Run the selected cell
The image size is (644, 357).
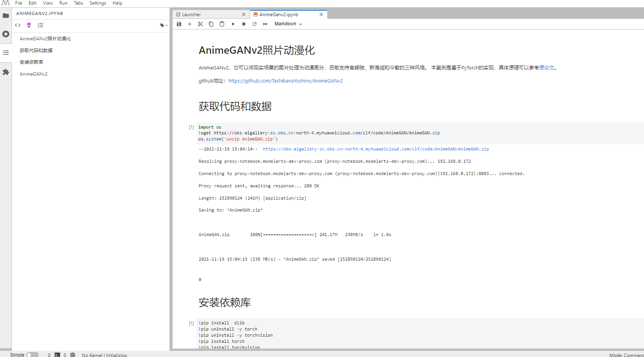(x=233, y=24)
